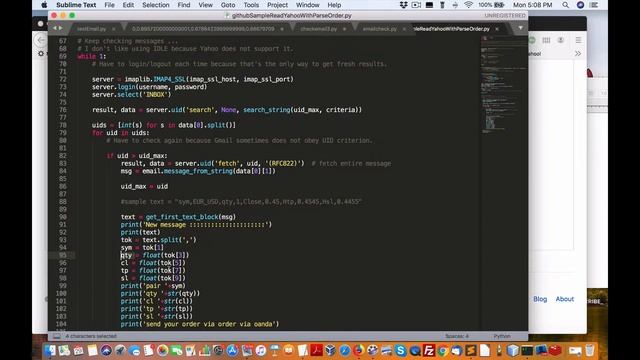
Task: Open the tab list dropdown arrow
Action: 520,28
